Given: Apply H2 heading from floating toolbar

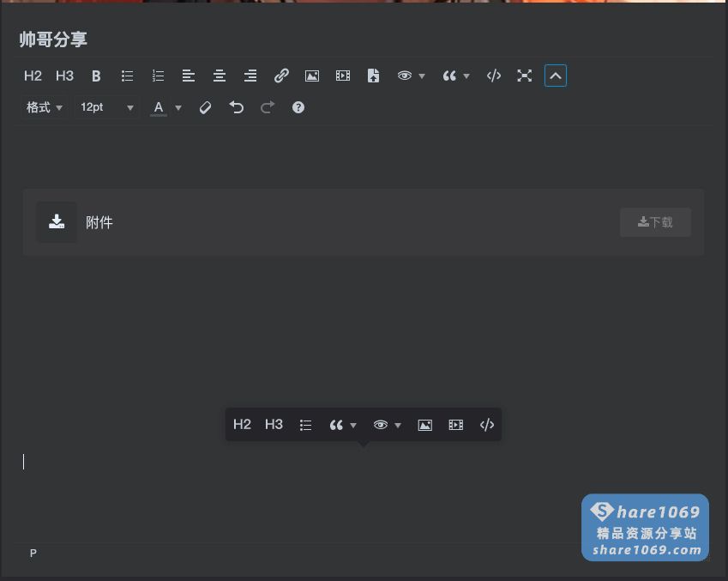Looking at the screenshot, I should (242, 424).
